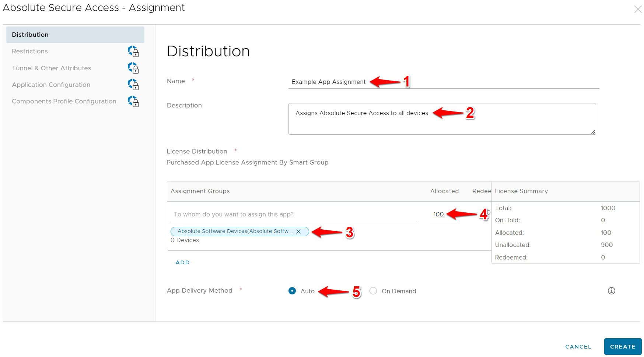Click lock icon beside Application Configuration
Viewport: 644px width, 357px height.
pyautogui.click(x=133, y=85)
